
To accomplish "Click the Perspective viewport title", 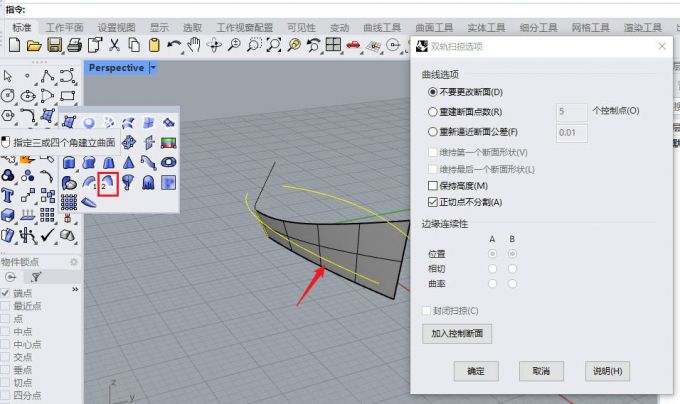I will tap(116, 68).
